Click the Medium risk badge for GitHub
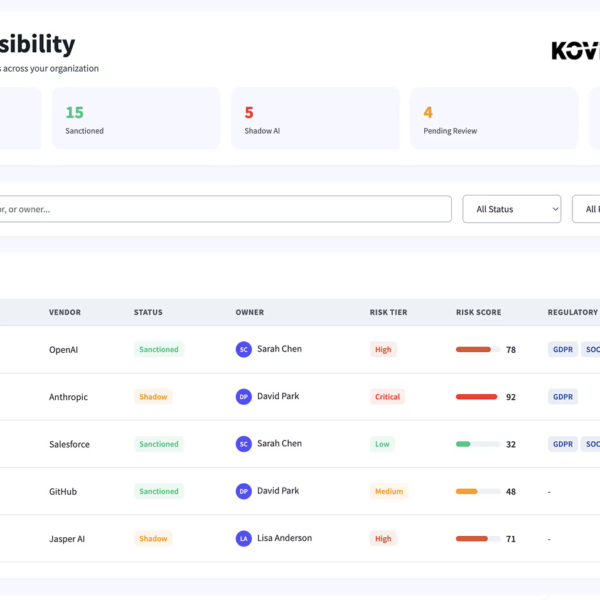 (x=389, y=491)
